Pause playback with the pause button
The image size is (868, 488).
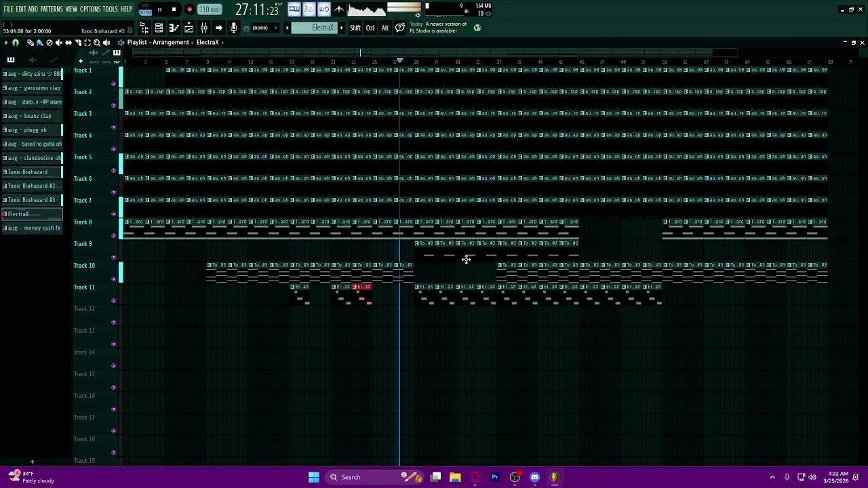click(x=159, y=9)
